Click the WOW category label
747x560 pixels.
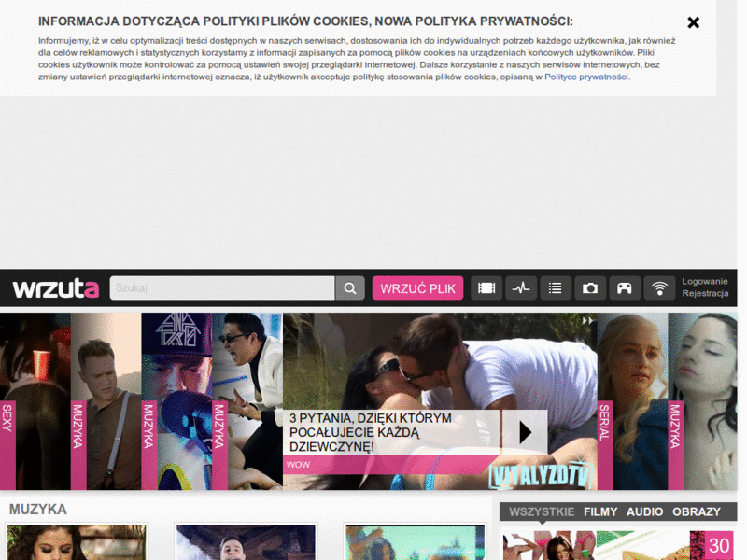coord(298,465)
